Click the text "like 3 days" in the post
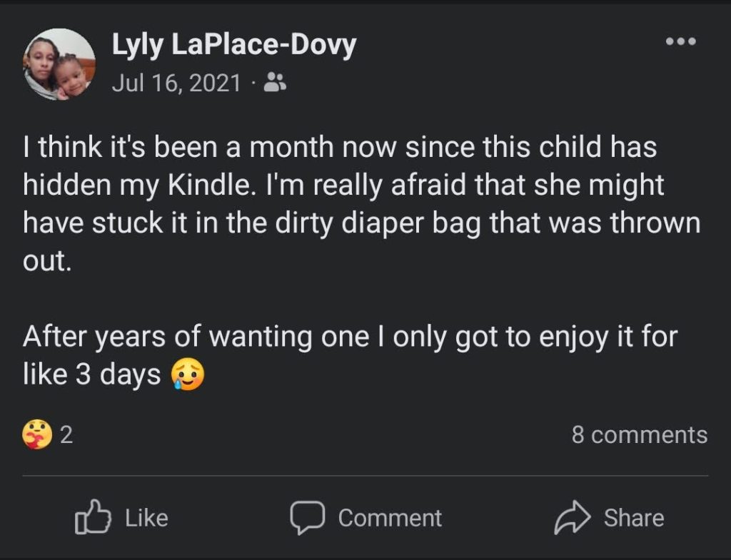 tap(91, 375)
